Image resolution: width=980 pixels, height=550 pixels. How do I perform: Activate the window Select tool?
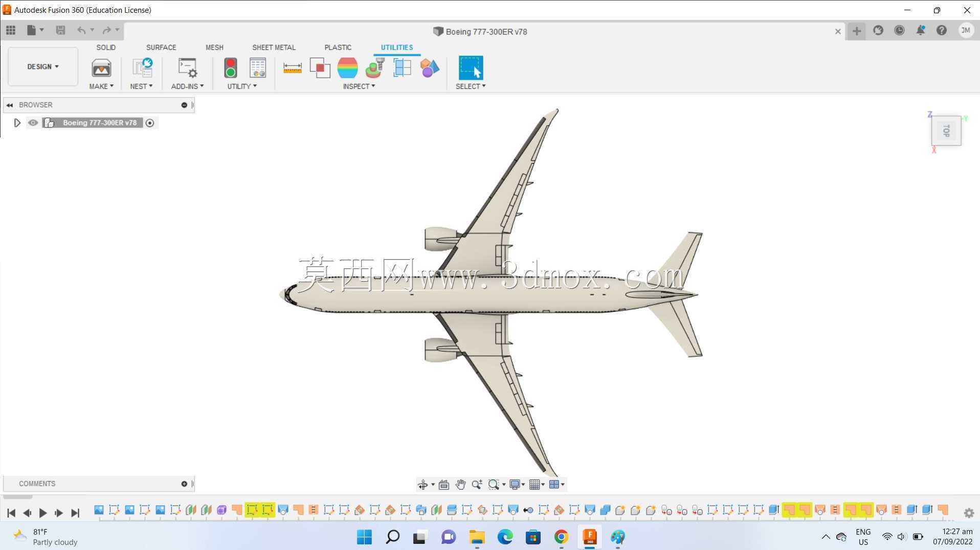point(471,68)
